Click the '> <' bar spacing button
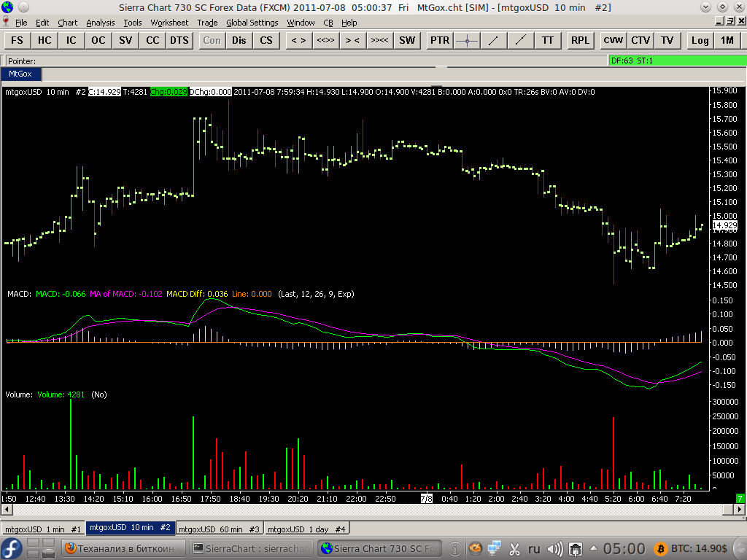 coord(353,41)
